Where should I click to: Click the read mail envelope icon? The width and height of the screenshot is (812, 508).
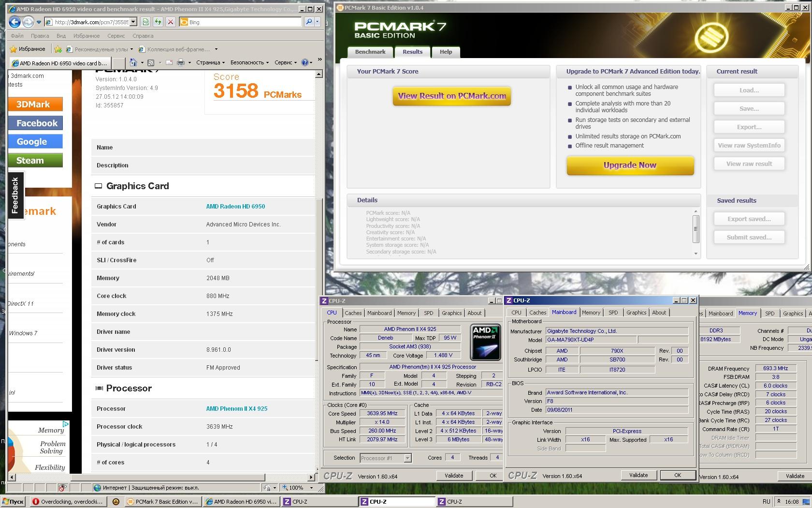point(169,62)
